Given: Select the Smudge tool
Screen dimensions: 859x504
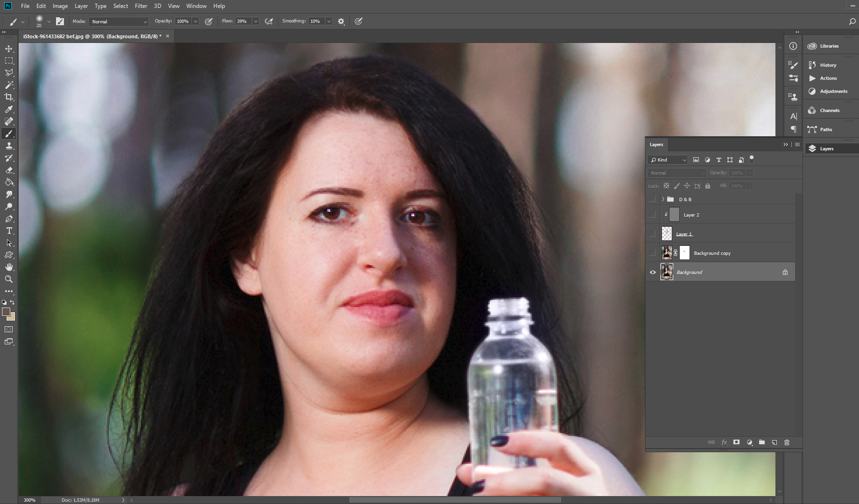Looking at the screenshot, I should click(x=9, y=194).
